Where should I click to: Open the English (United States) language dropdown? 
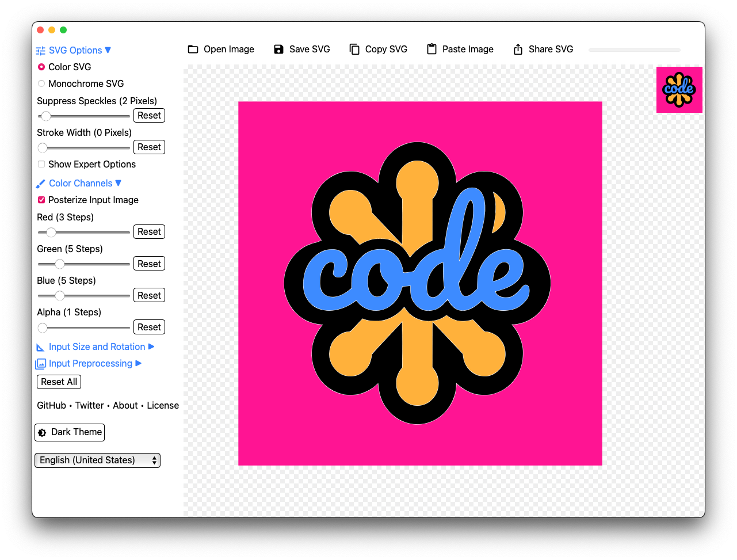click(97, 460)
